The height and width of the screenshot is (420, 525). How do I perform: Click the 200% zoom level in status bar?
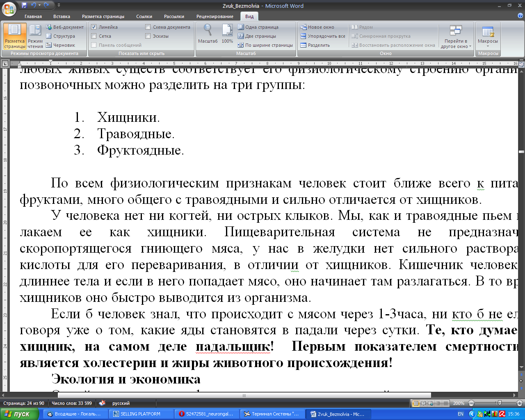[459, 403]
